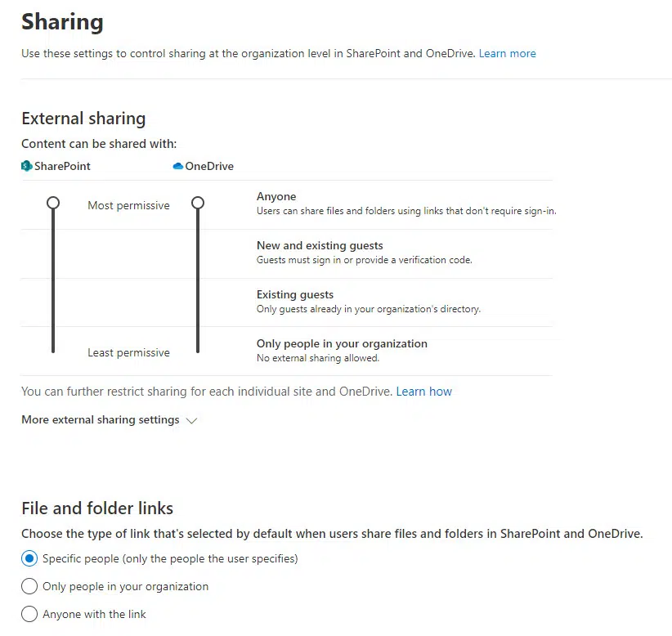Click the SharePoint slider handle at Most permissive
The width and height of the screenshot is (672, 636).
[53, 203]
